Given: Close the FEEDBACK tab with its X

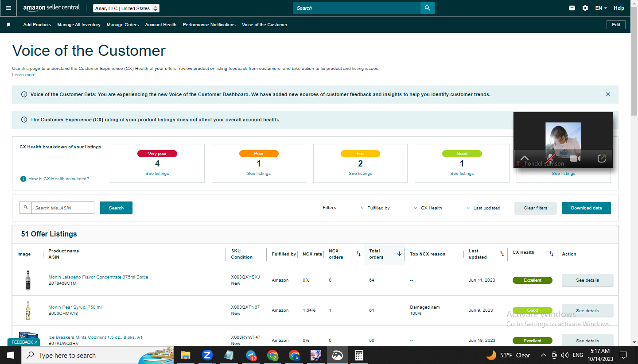Looking at the screenshot, I should [36, 342].
